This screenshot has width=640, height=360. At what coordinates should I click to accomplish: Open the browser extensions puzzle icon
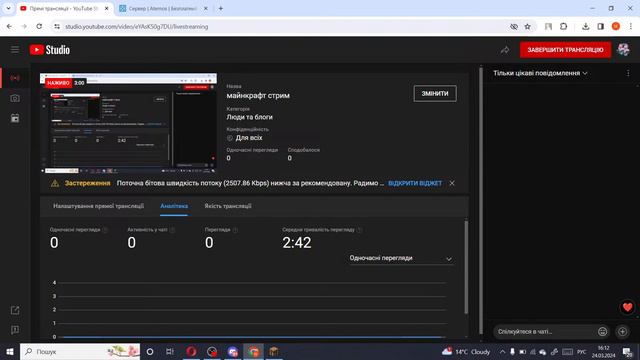[x=564, y=27]
